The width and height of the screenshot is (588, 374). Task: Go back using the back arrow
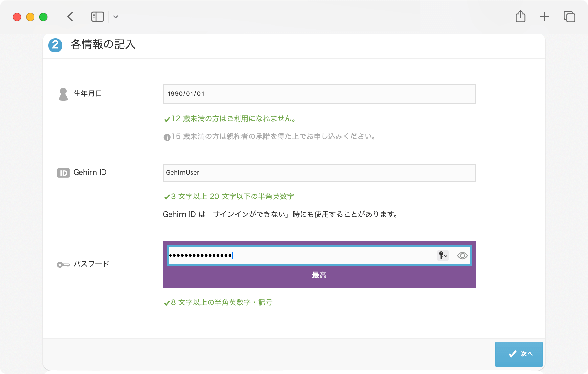pyautogui.click(x=70, y=16)
